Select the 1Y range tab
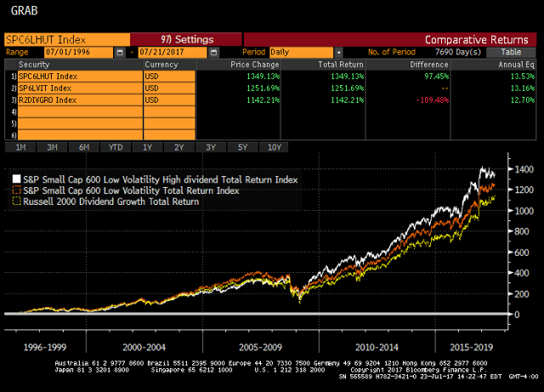 click(147, 147)
